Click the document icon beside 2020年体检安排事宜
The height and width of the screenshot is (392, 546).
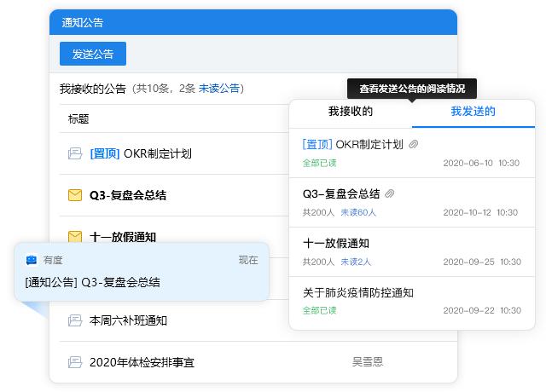pos(74,362)
